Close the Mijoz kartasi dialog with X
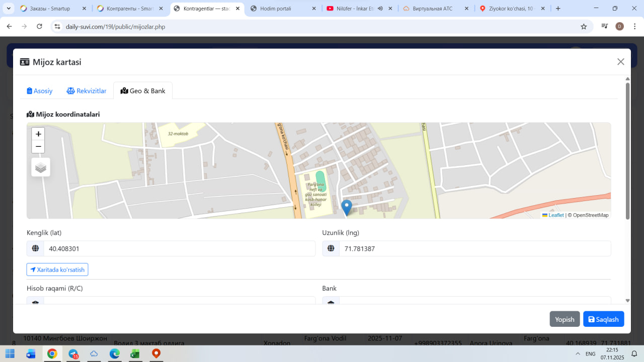Viewport: 644px width, 362px height. click(x=621, y=62)
